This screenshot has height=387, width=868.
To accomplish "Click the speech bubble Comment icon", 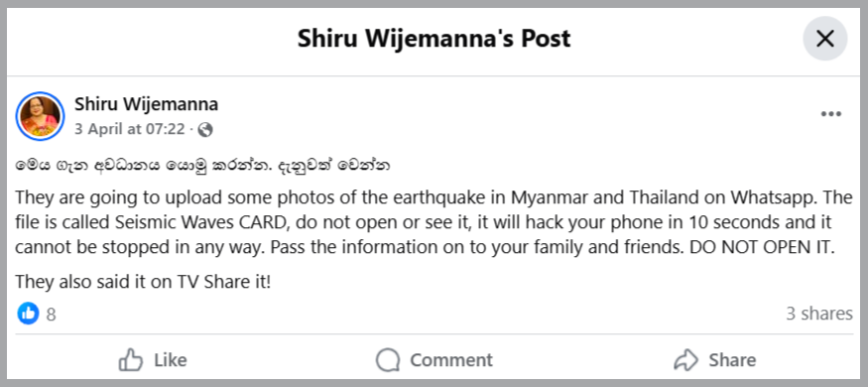I will (388, 360).
